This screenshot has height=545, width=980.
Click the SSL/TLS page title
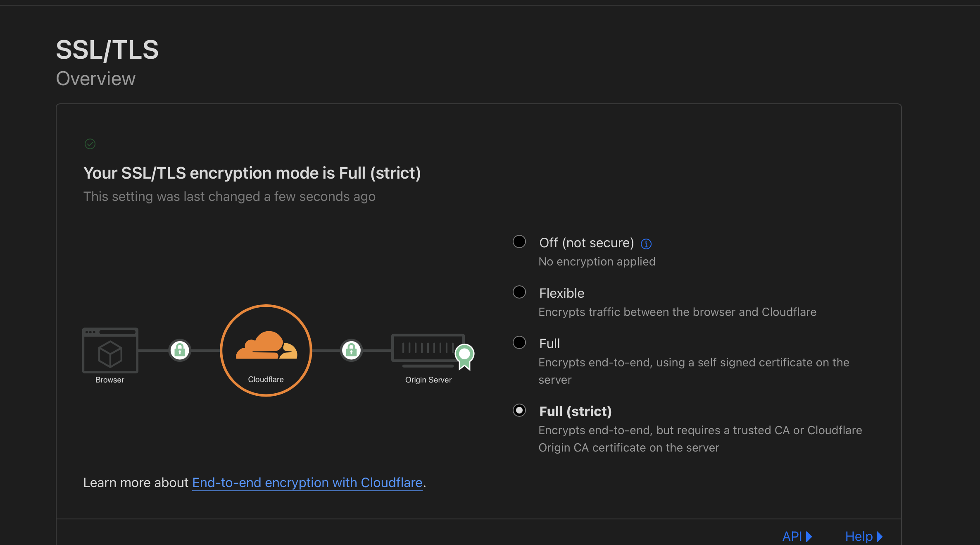(x=107, y=49)
